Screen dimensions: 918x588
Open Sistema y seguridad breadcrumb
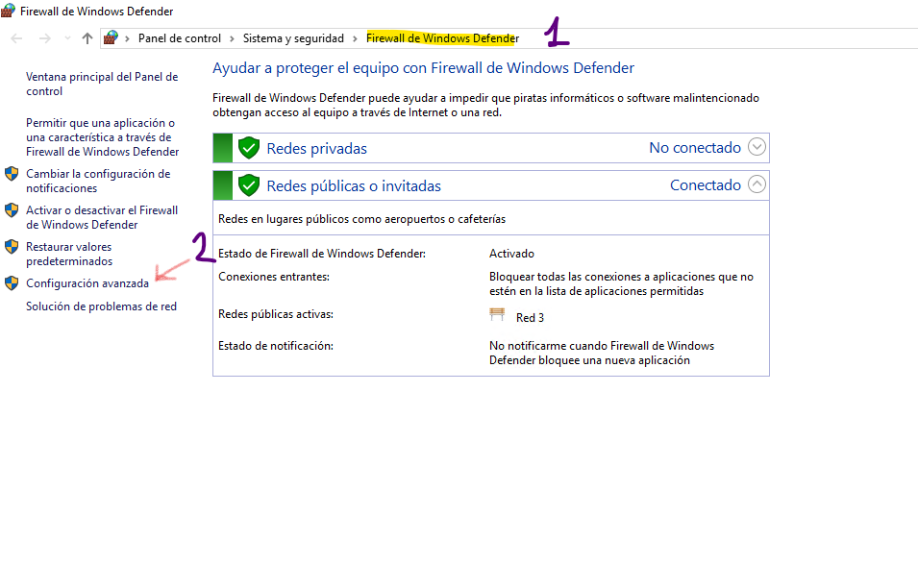point(293,38)
